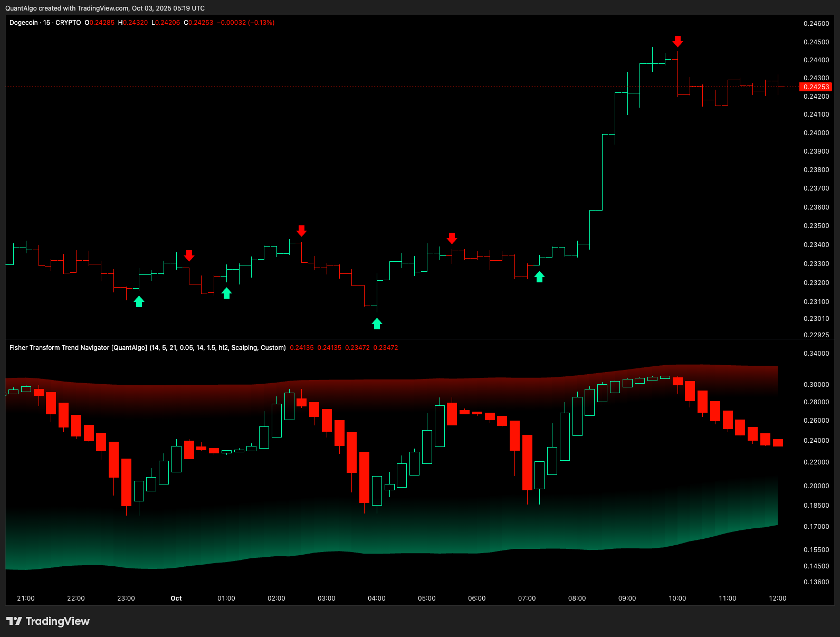The width and height of the screenshot is (840, 637).
Task: Click the green buy arrow below the 04:00 low
Action: (377, 324)
